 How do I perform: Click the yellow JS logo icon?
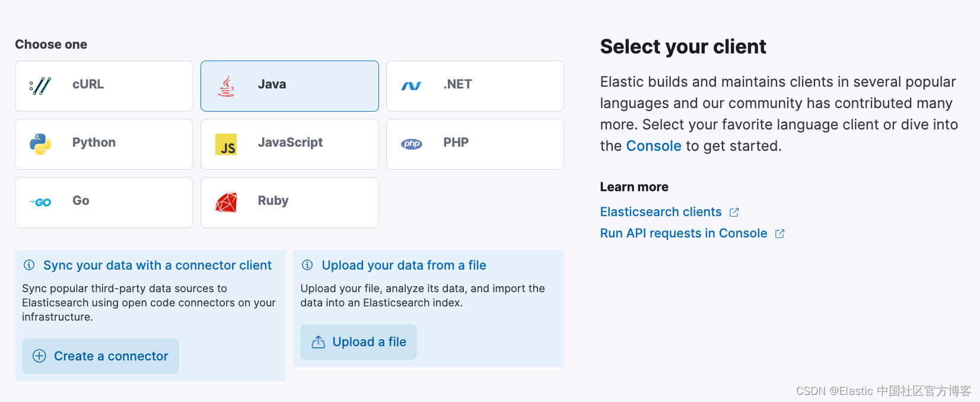click(226, 144)
